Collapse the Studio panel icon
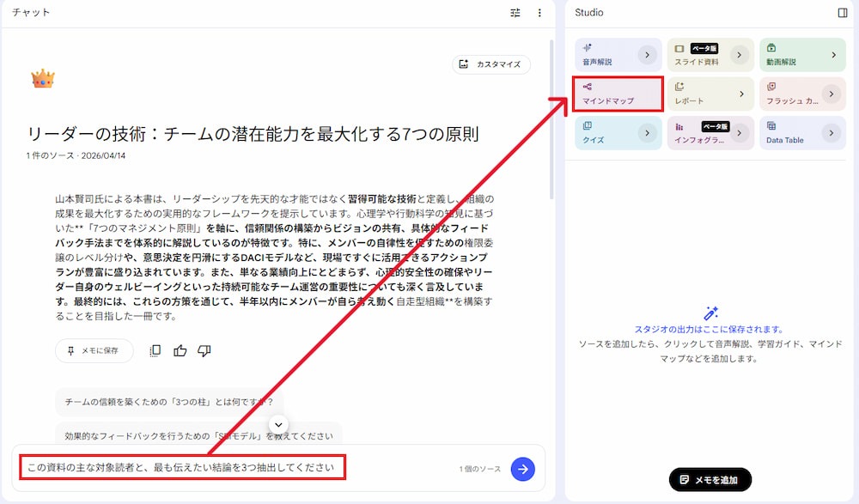The height and width of the screenshot is (504, 859). [x=843, y=13]
